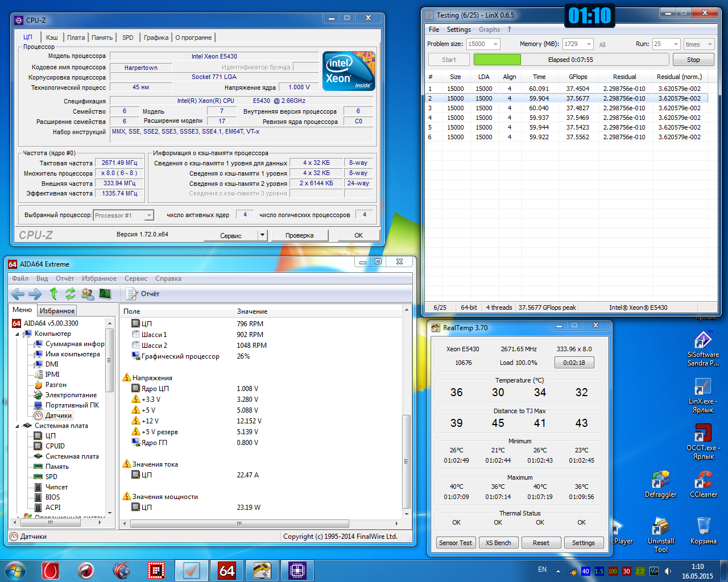
Task: Click the volume speaker icon in the system tray
Action: [668, 571]
